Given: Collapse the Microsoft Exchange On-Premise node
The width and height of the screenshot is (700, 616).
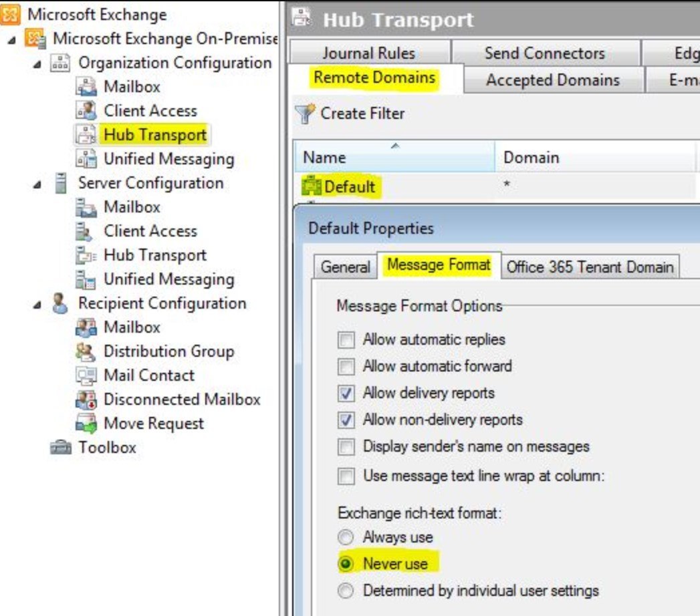Looking at the screenshot, I should 12,41.
